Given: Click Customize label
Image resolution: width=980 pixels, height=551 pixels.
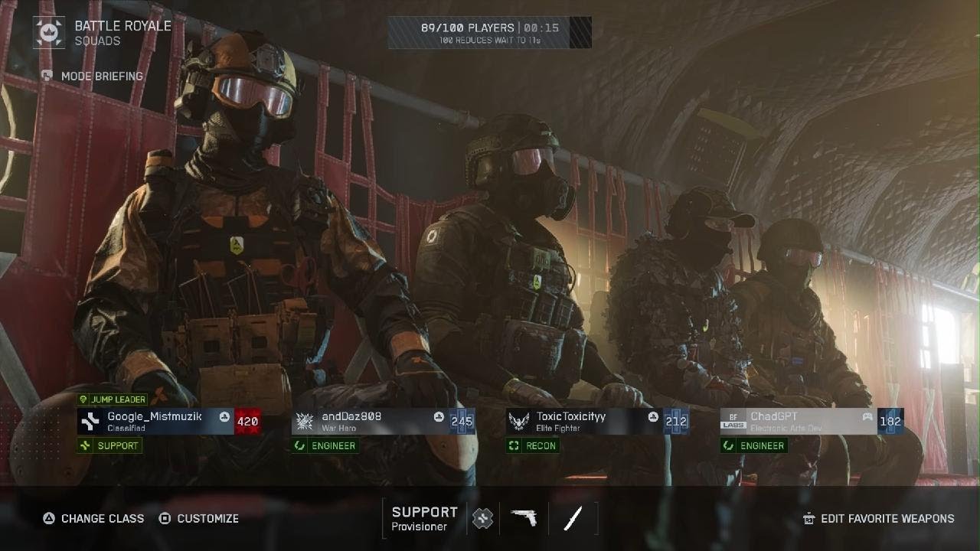Looking at the screenshot, I should [x=208, y=518].
